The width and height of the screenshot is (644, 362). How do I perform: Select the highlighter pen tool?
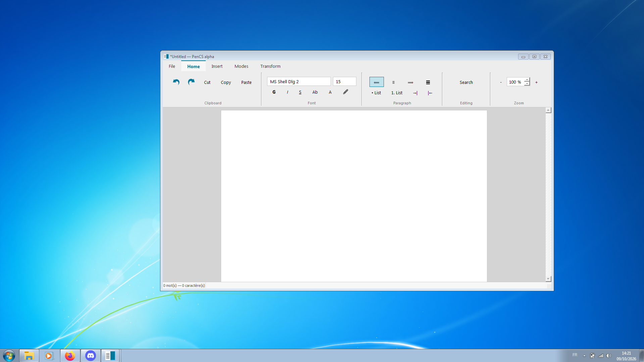[346, 92]
